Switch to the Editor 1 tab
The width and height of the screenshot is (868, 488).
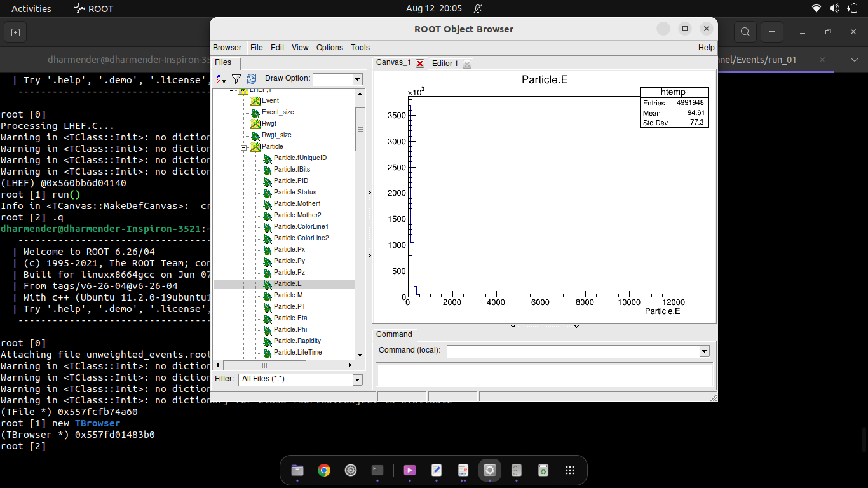coord(445,64)
